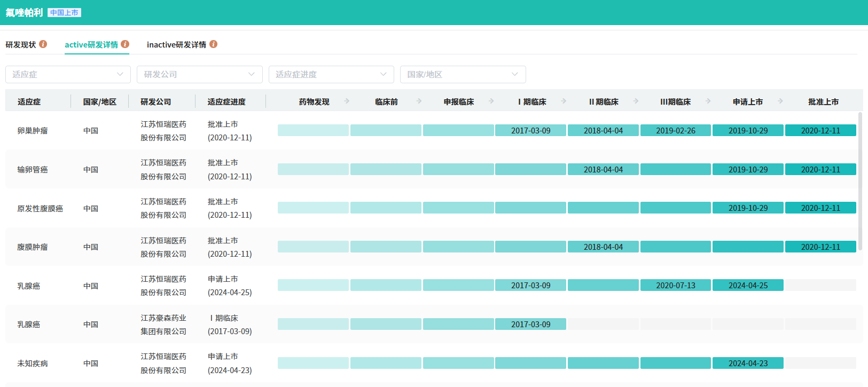Screen dimensions: 868x387
Task: Select the active研发详情 tab
Action: click(91, 45)
